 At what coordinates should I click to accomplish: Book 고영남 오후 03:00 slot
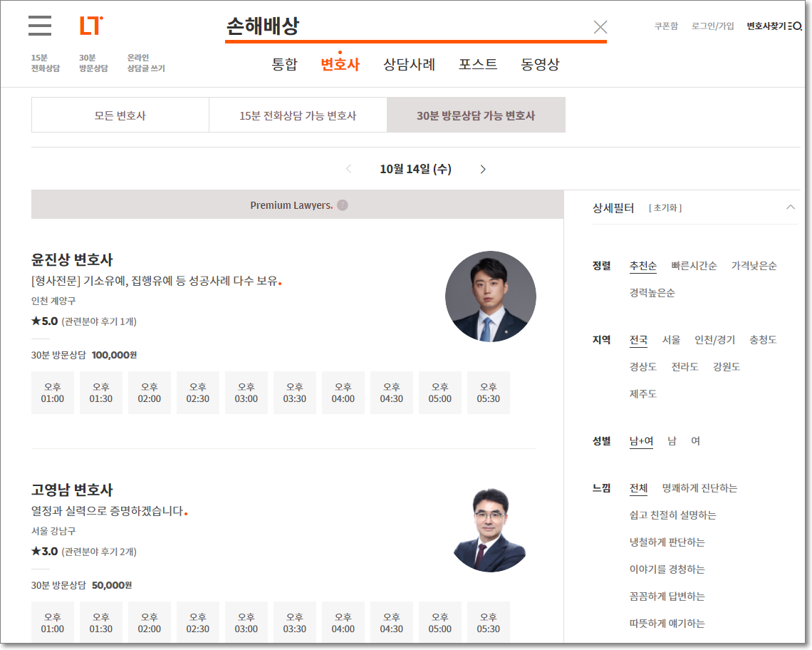(x=246, y=622)
